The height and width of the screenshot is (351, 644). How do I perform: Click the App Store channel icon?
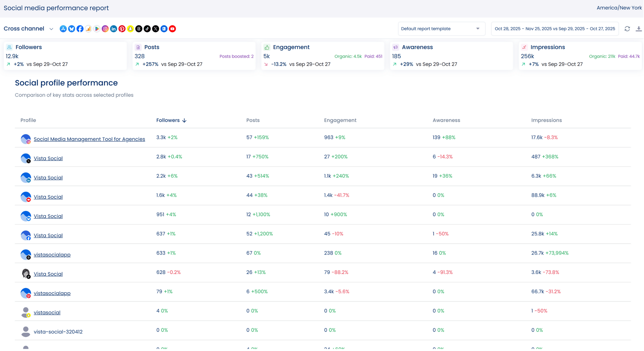point(63,29)
